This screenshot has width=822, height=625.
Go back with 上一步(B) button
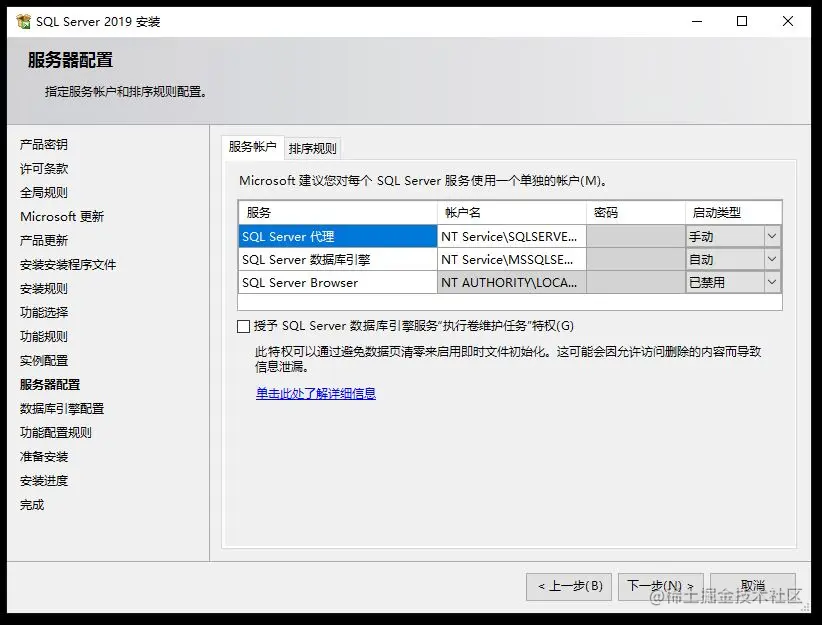[569, 586]
